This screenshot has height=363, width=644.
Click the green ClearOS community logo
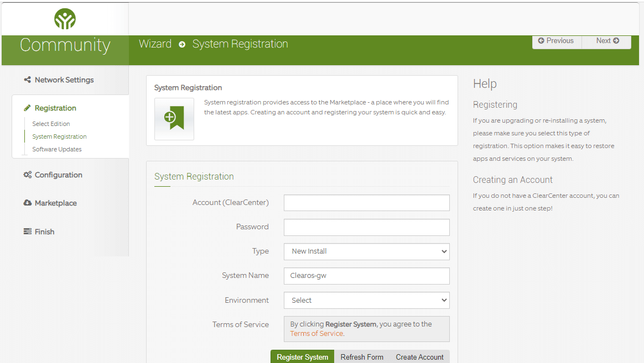pyautogui.click(x=65, y=19)
